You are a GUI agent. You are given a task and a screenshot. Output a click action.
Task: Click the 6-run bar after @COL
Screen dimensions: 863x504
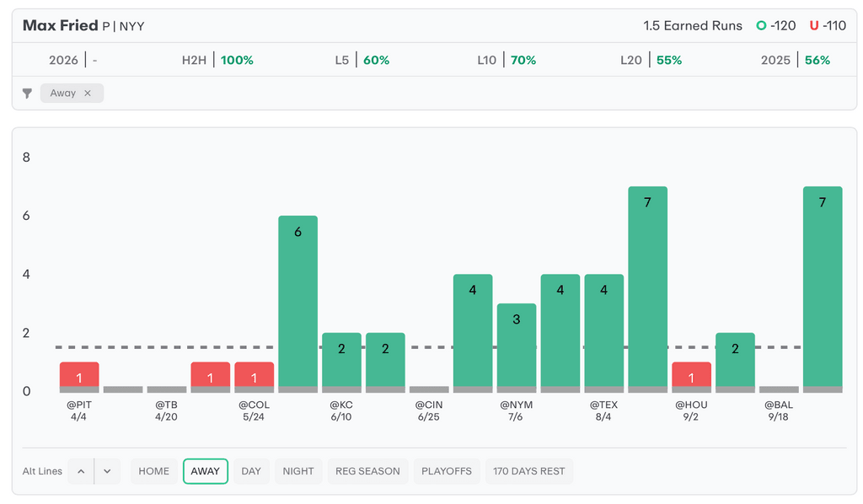tap(297, 303)
